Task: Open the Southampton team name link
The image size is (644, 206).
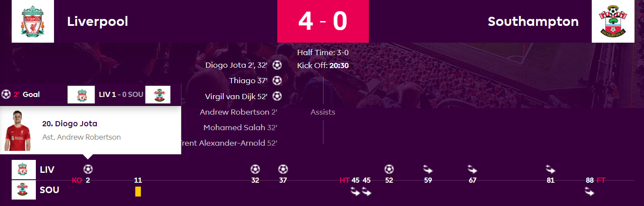Action: coord(533,21)
